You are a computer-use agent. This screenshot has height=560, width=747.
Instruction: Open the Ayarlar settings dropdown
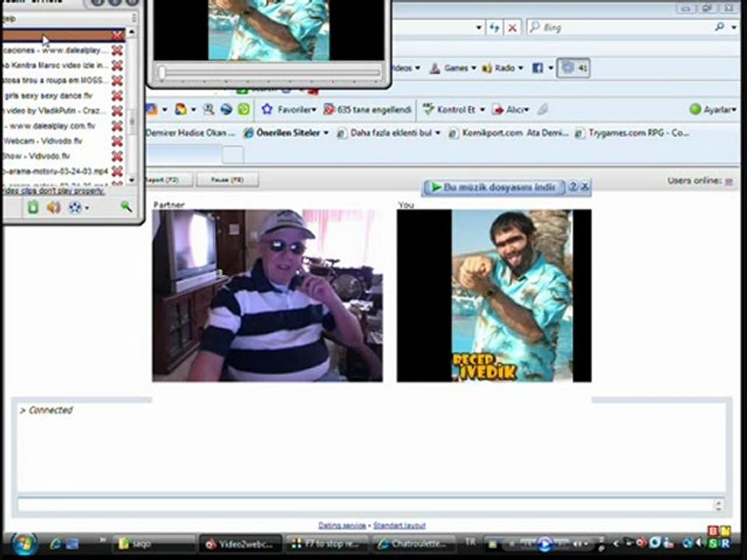[x=734, y=110]
